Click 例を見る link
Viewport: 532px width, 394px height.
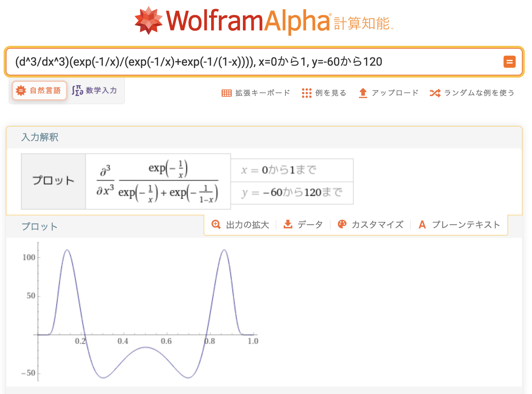pyautogui.click(x=324, y=93)
